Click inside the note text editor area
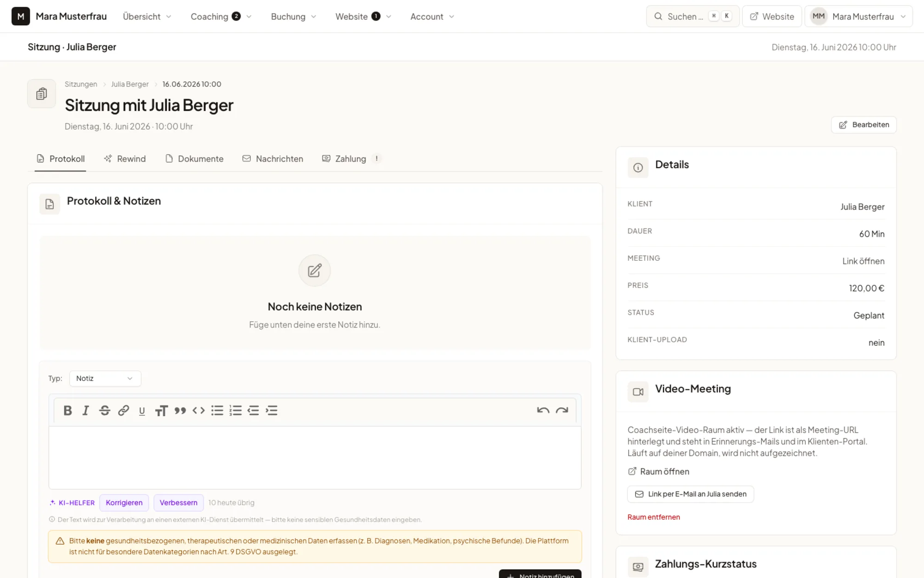Image resolution: width=924 pixels, height=578 pixels. (315, 457)
